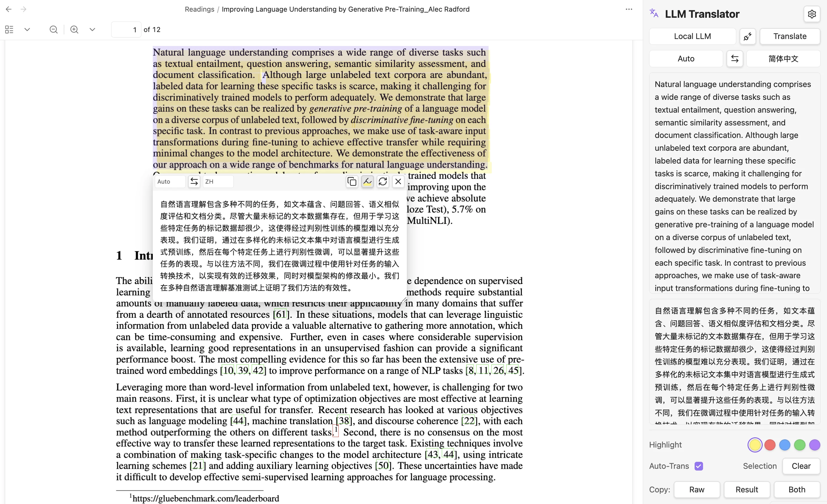
Task: Go forward with the right arrow
Action: click(23, 9)
